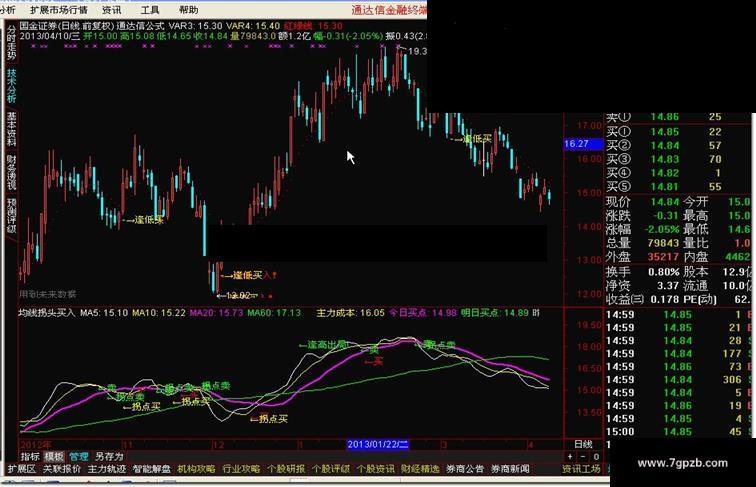Click the highlighted date 2013/01/22/二 on timeline
This screenshot has height=487, width=756.
click(x=378, y=444)
